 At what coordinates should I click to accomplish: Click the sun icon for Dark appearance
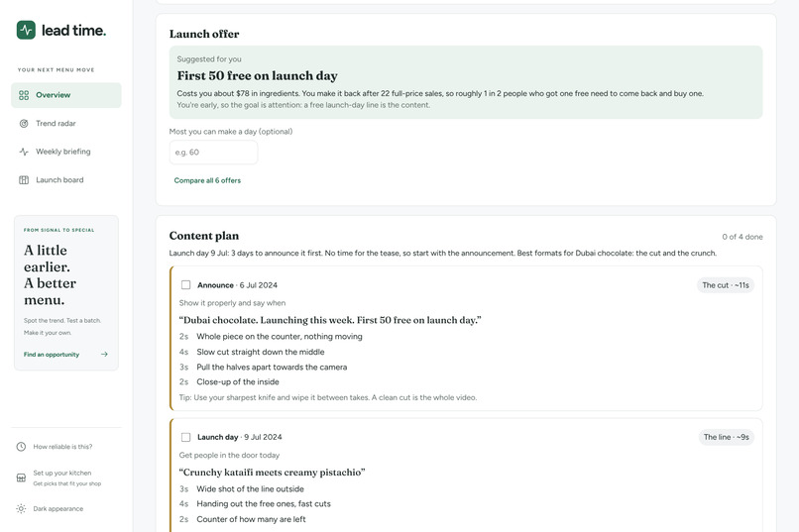coord(21,508)
